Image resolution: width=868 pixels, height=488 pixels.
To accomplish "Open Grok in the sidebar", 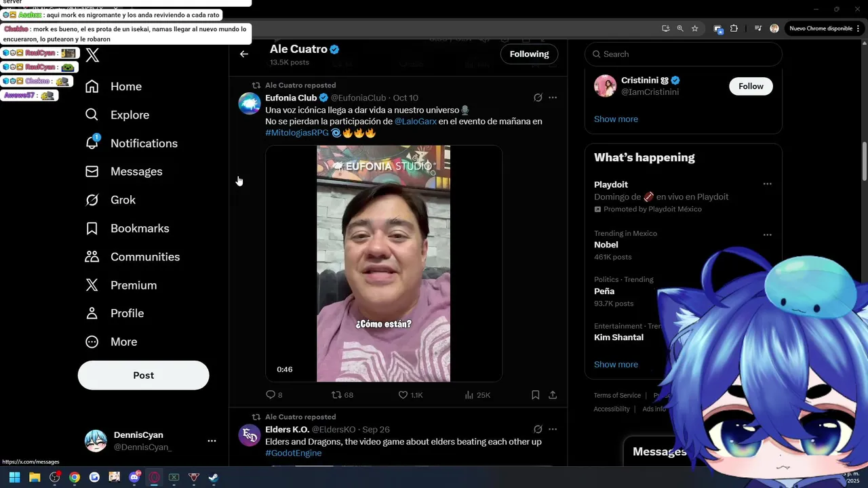I will [x=110, y=200].
